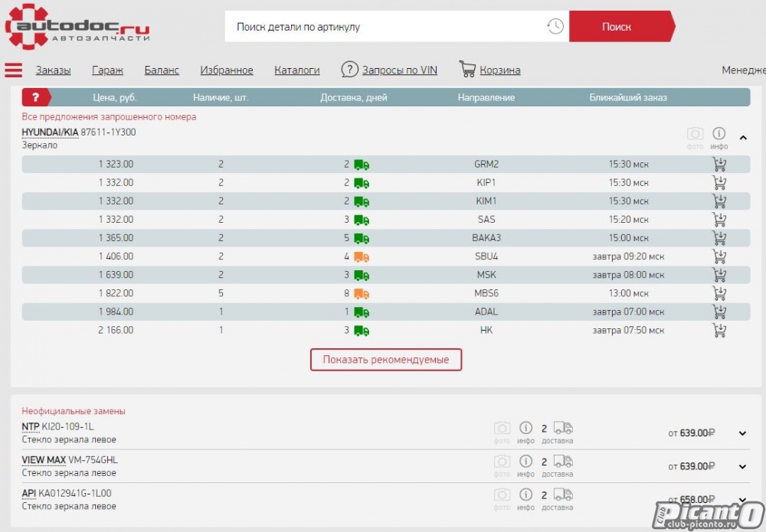
Task: Click 'от 639.00' price for NTP
Action: [692, 433]
